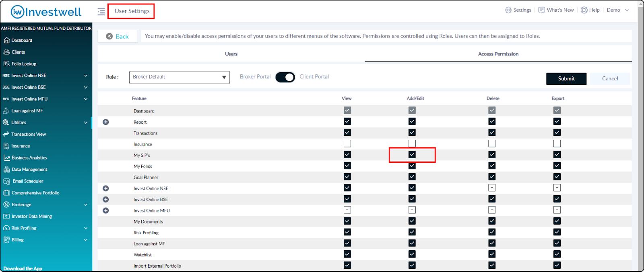Expand Invest Online MFU feature row
Screen dimensions: 644x272
(106, 211)
